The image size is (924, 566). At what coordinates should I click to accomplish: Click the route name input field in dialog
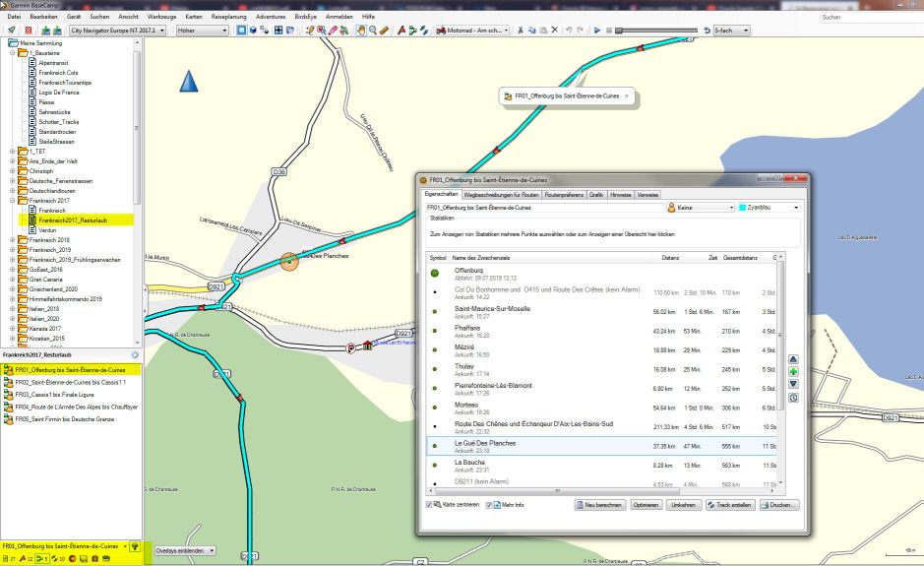pyautogui.click(x=544, y=208)
